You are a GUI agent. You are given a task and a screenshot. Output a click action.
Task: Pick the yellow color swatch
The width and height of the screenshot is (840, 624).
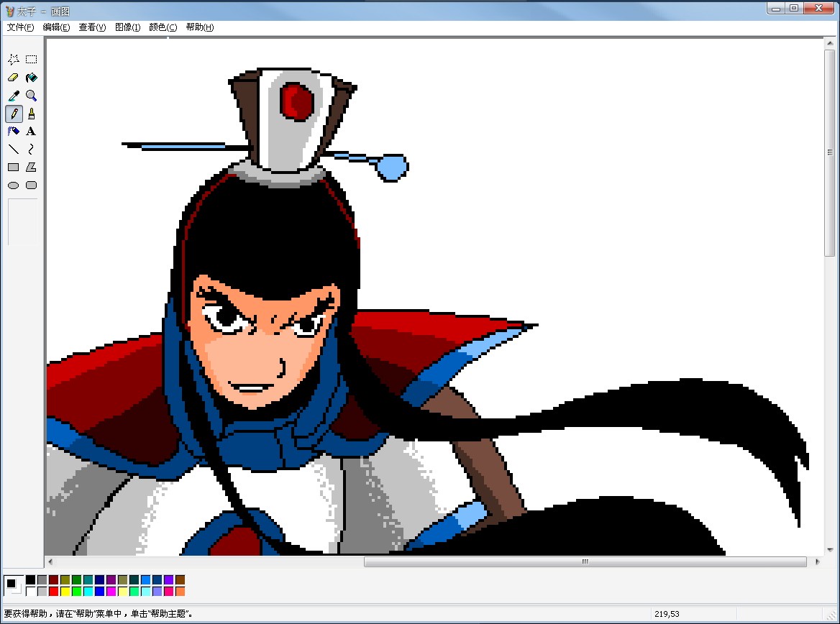click(65, 592)
